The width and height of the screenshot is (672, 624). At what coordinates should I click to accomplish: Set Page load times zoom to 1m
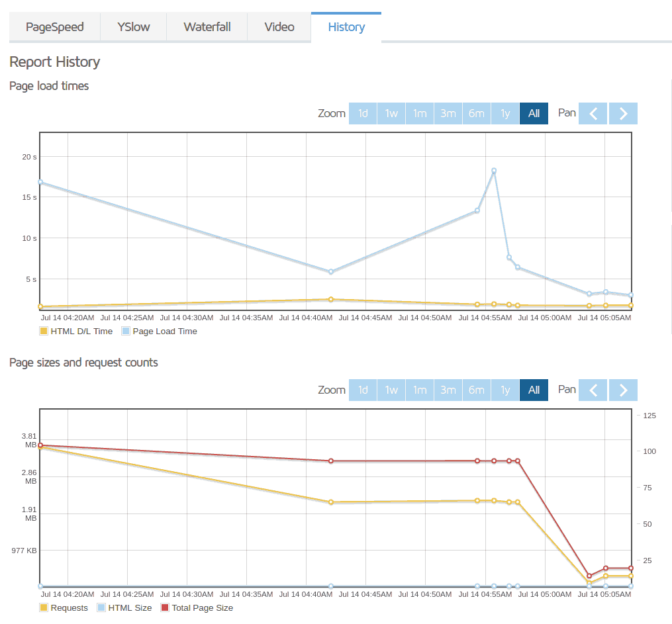420,114
